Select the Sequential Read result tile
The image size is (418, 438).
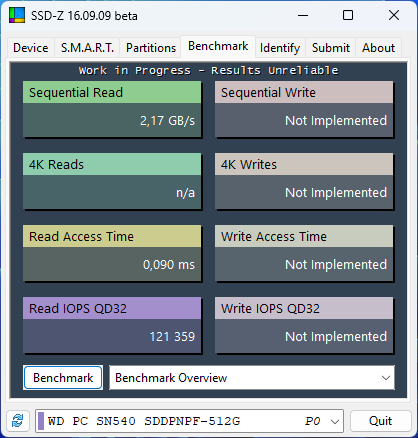pos(112,109)
